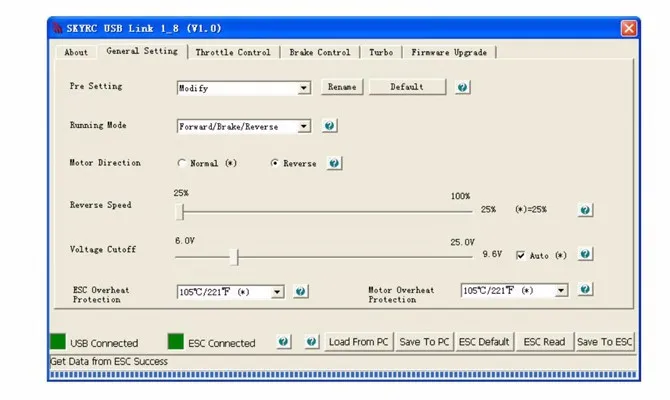The width and height of the screenshot is (670, 400).
Task: Open help for Pre Setting
Action: point(462,87)
